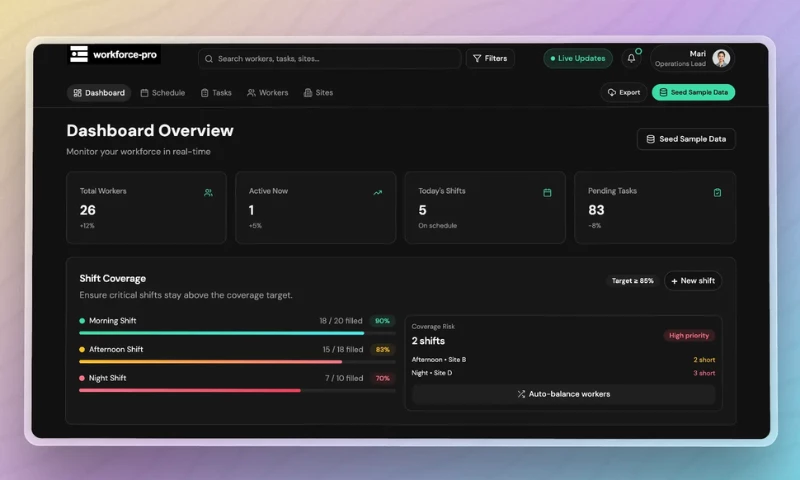The image size is (800, 480).
Task: Switch to the Schedule tab
Action: [162, 93]
